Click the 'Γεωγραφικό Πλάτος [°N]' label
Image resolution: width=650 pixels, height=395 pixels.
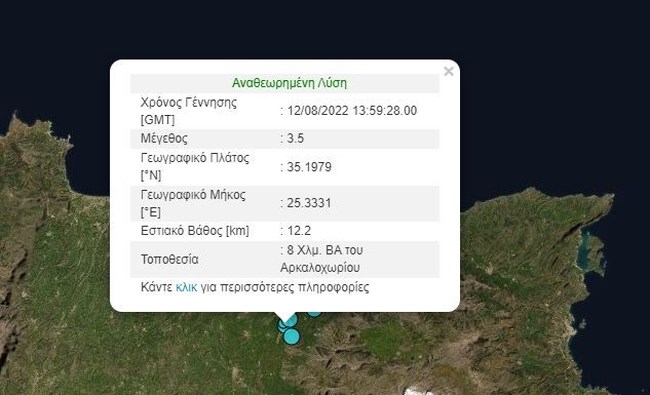[x=195, y=167]
